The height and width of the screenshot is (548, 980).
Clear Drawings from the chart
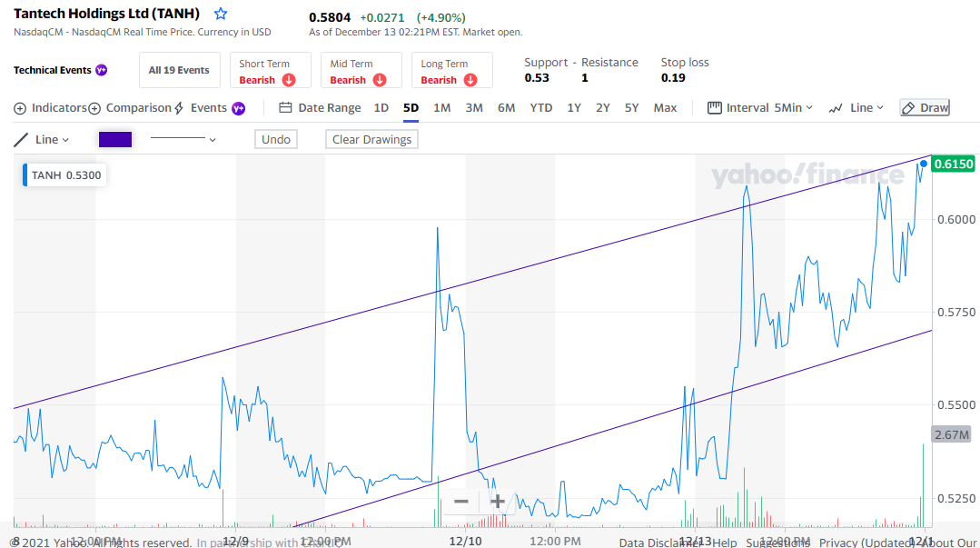click(371, 140)
